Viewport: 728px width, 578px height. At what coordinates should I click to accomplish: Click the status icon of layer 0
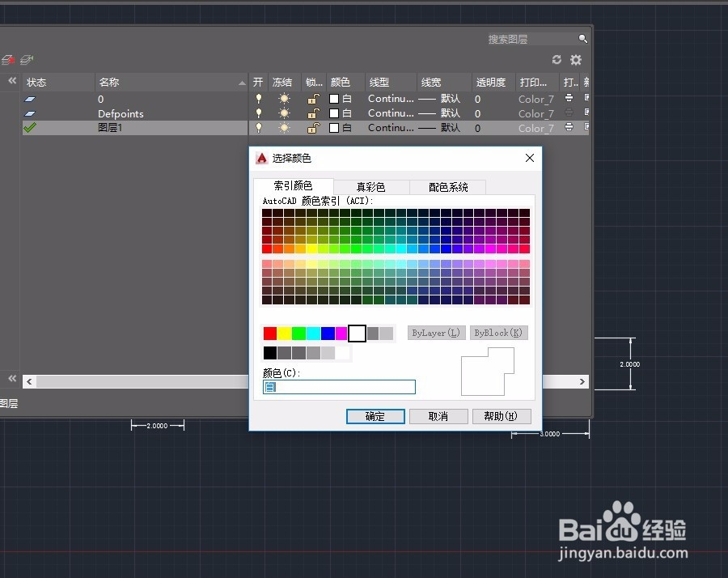[x=30, y=99]
